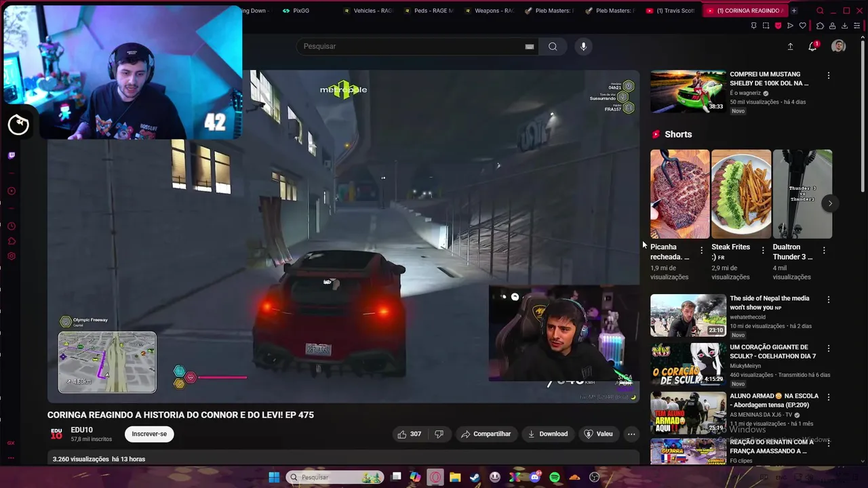Open more actions ellipsis under video
The height and width of the screenshot is (488, 868).
point(631,434)
